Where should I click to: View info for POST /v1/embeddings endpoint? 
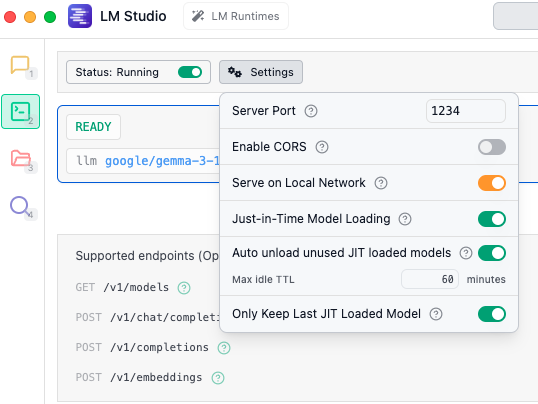[x=218, y=378]
